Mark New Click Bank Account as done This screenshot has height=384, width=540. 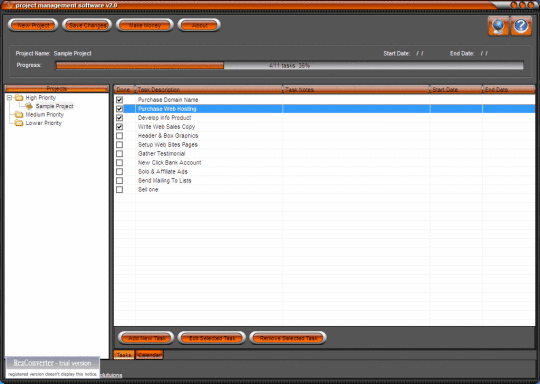click(120, 163)
